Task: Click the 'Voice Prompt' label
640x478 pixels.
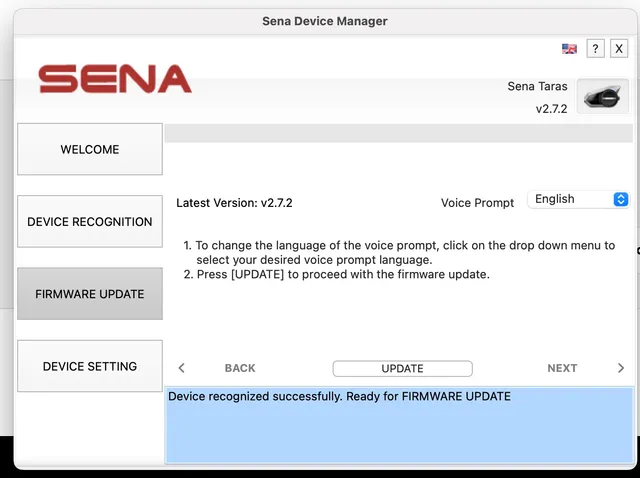Action: click(477, 203)
